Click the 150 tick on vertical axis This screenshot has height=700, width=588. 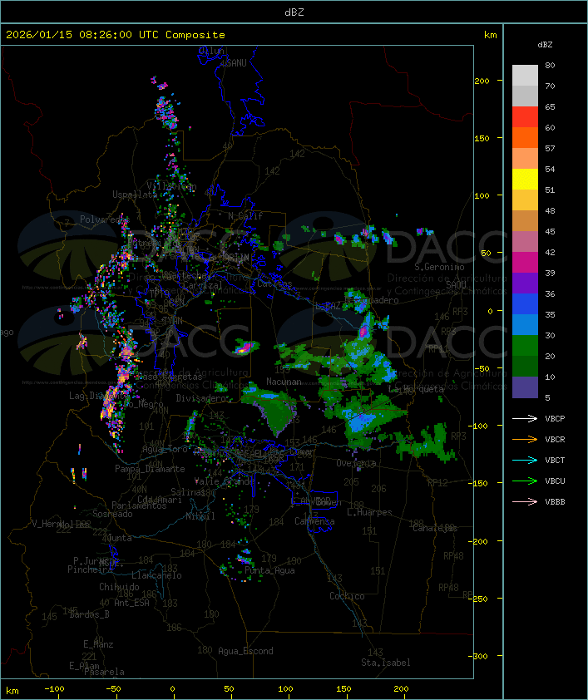[482, 138]
